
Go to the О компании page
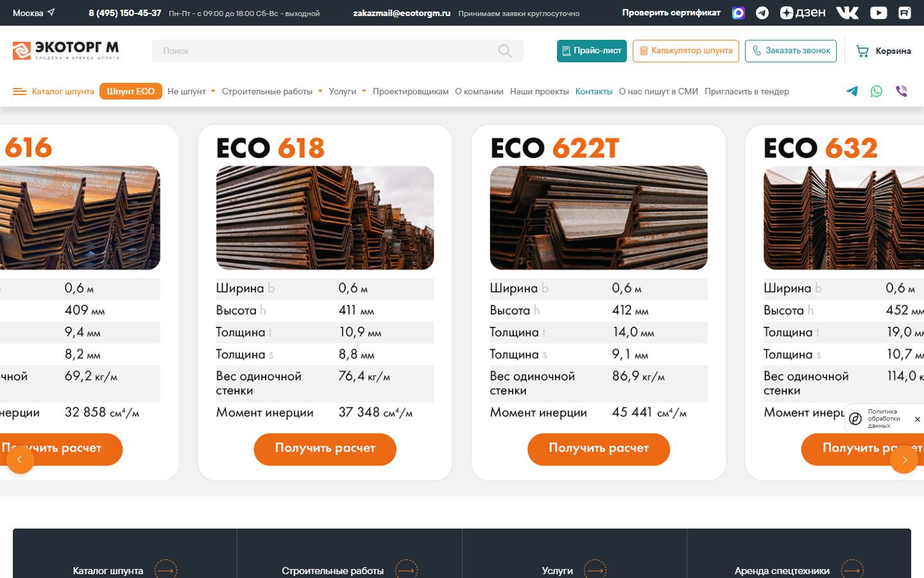point(479,91)
